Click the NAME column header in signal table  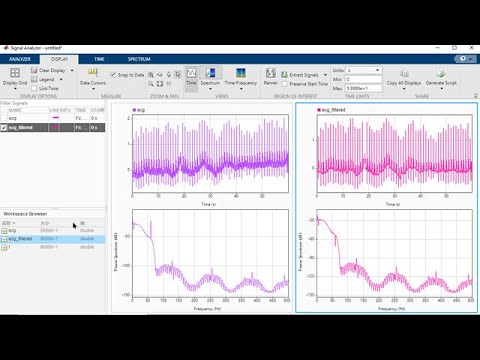tap(28, 110)
